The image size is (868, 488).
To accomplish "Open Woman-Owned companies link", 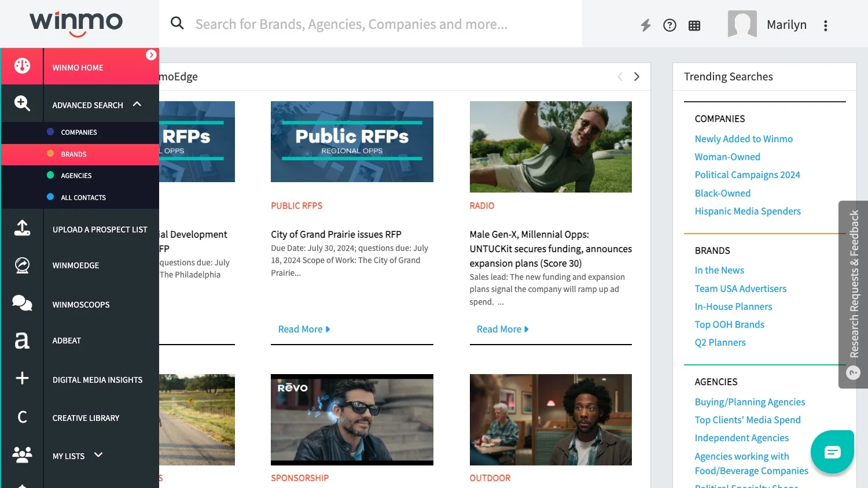I will (727, 157).
